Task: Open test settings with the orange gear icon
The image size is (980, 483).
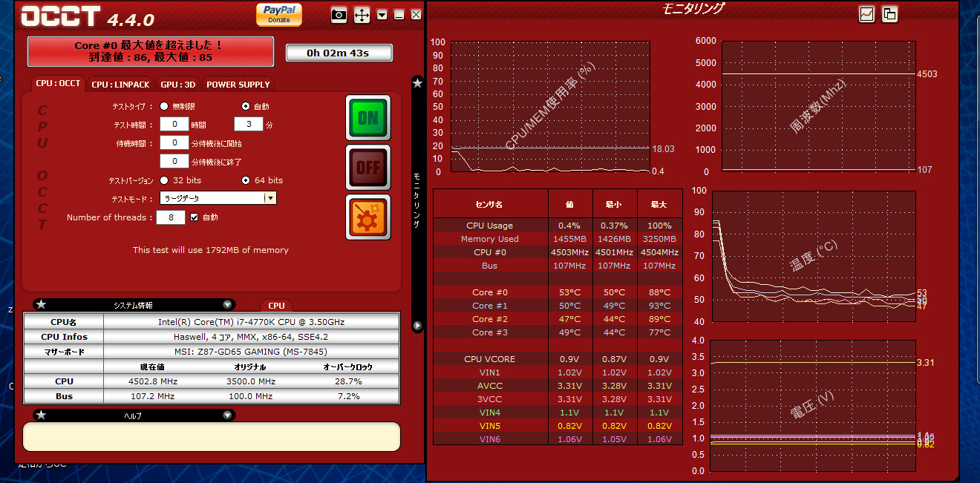Action: (x=368, y=217)
